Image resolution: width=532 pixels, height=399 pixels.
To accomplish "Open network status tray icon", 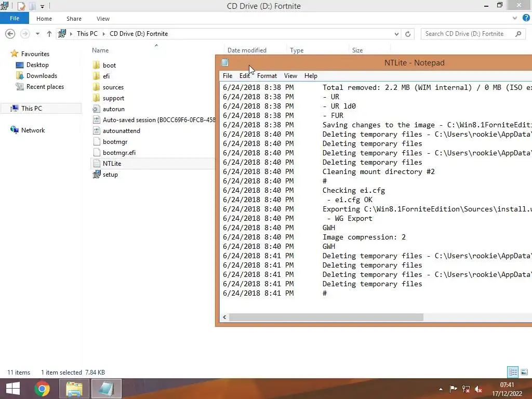I will click(x=466, y=389).
